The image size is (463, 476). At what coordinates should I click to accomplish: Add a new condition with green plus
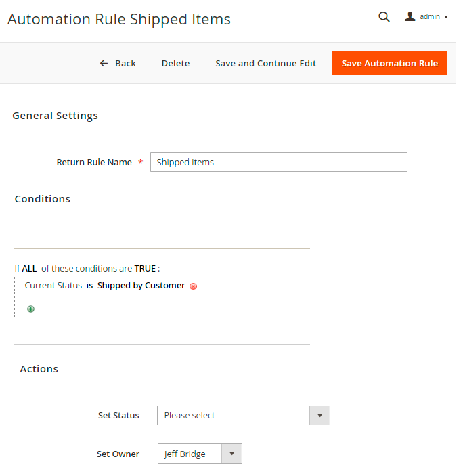tap(30, 309)
